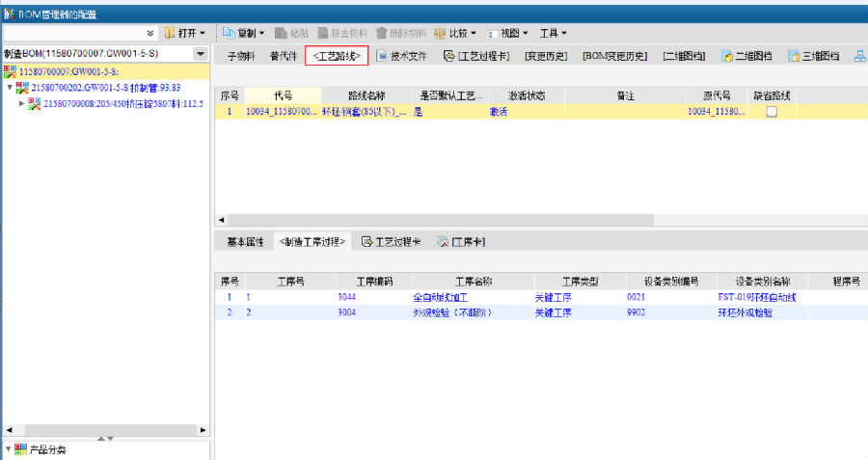Screen dimensions: 868x460
Task: Click the network icon at right end of tabs
Action: pyautogui.click(x=859, y=56)
